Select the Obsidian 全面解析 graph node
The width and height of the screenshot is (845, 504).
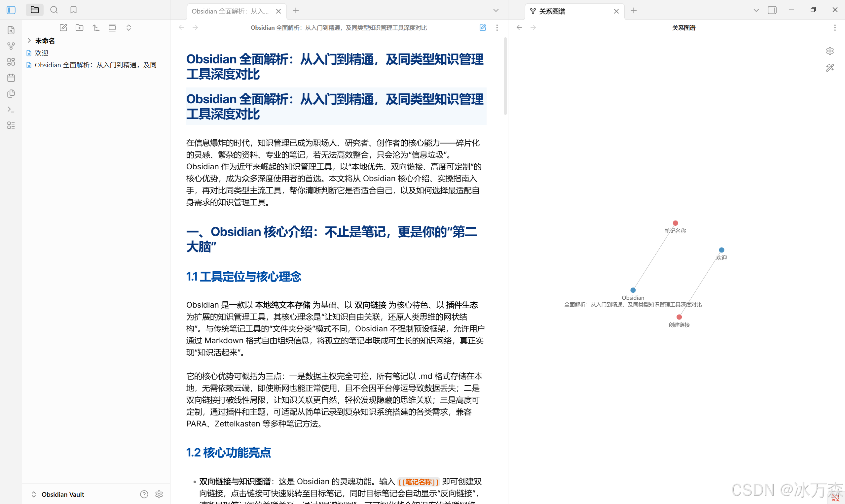click(x=633, y=290)
